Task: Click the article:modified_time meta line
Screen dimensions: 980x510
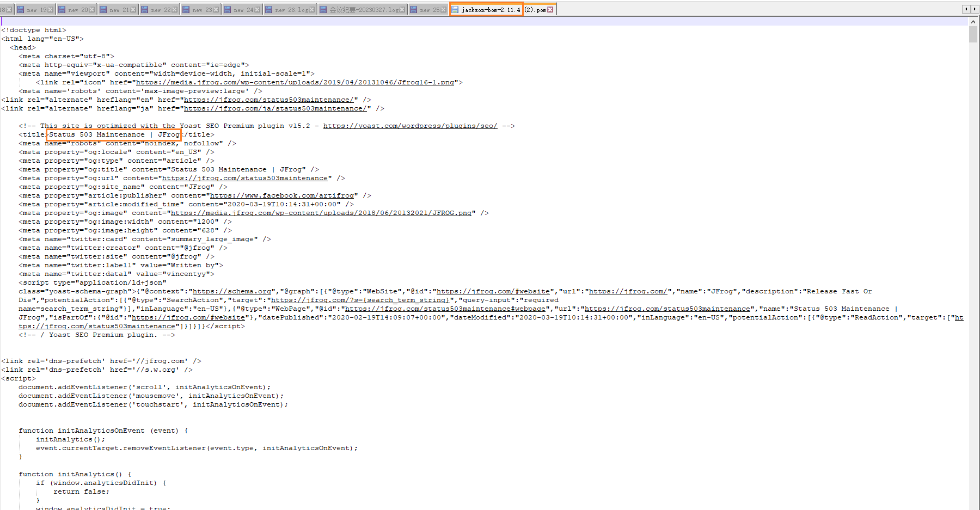Action: tap(186, 205)
